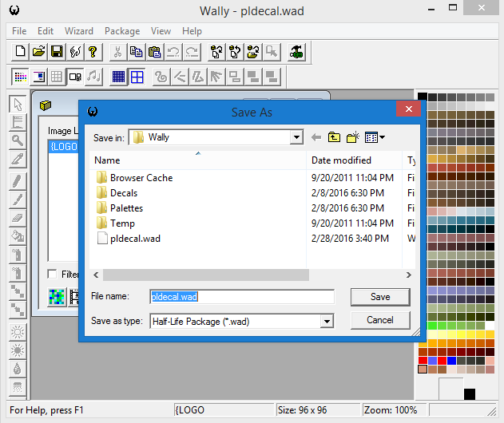The height and width of the screenshot is (423, 504).
Task: Close the Save As dialog
Action: pyautogui.click(x=408, y=109)
